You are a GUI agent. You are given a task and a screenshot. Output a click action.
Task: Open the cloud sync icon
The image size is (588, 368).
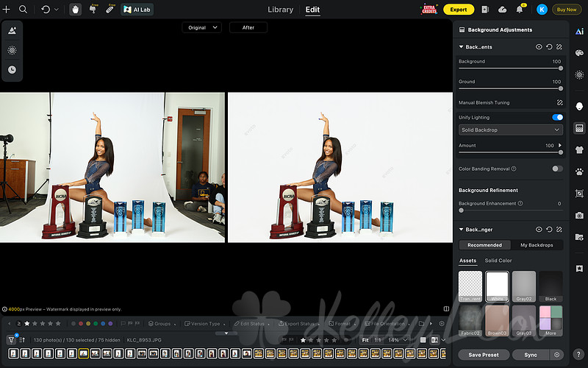click(502, 10)
